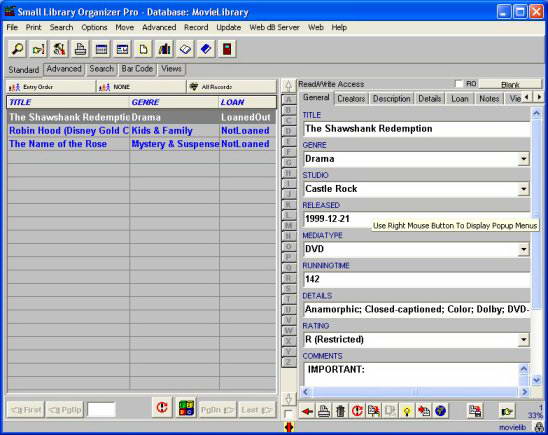The height and width of the screenshot is (435, 548).
Task: Click the solid blue book toolbar icon
Action: (x=206, y=49)
